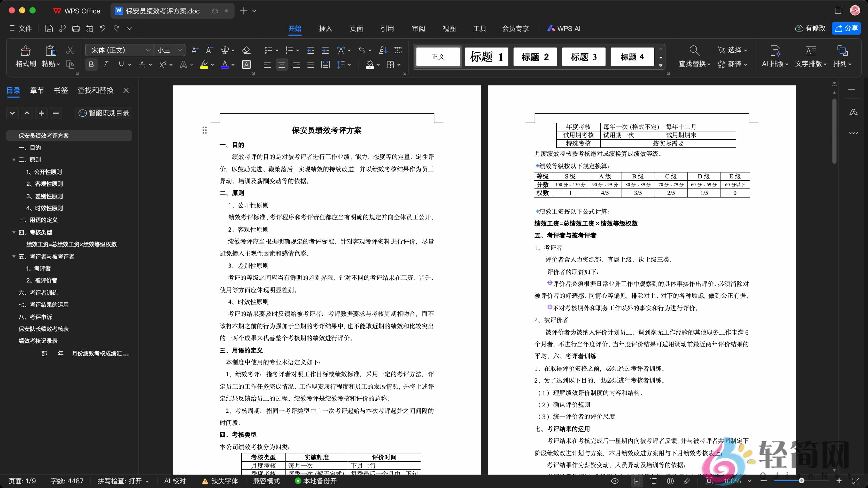Screen dimensions: 868x488
Task: Select the Format Painter tool
Action: pyautogui.click(x=25, y=57)
